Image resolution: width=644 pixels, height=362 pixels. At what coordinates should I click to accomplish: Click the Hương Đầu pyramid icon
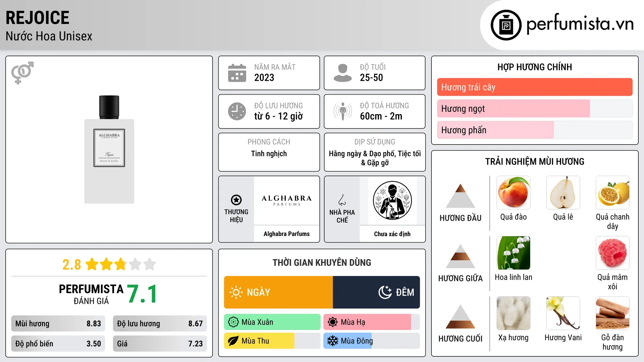click(460, 196)
